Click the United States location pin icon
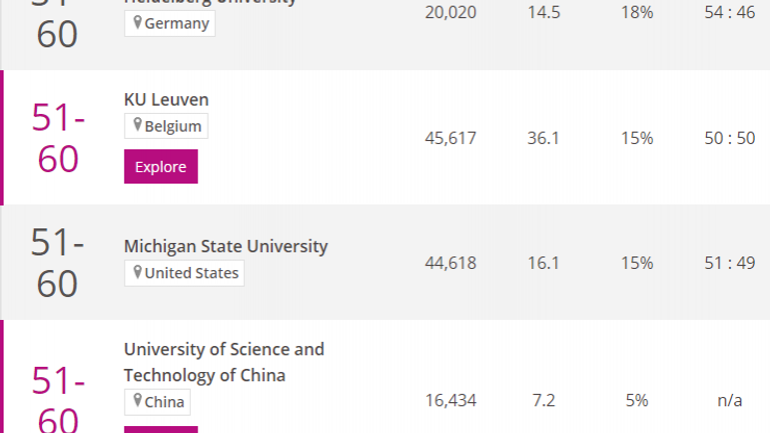 click(138, 272)
